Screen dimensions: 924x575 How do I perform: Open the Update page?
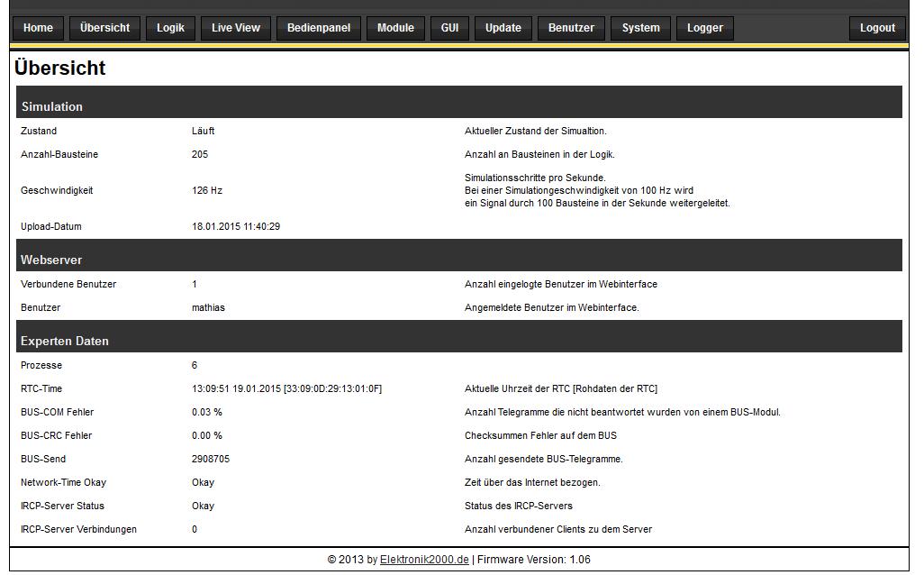(503, 28)
